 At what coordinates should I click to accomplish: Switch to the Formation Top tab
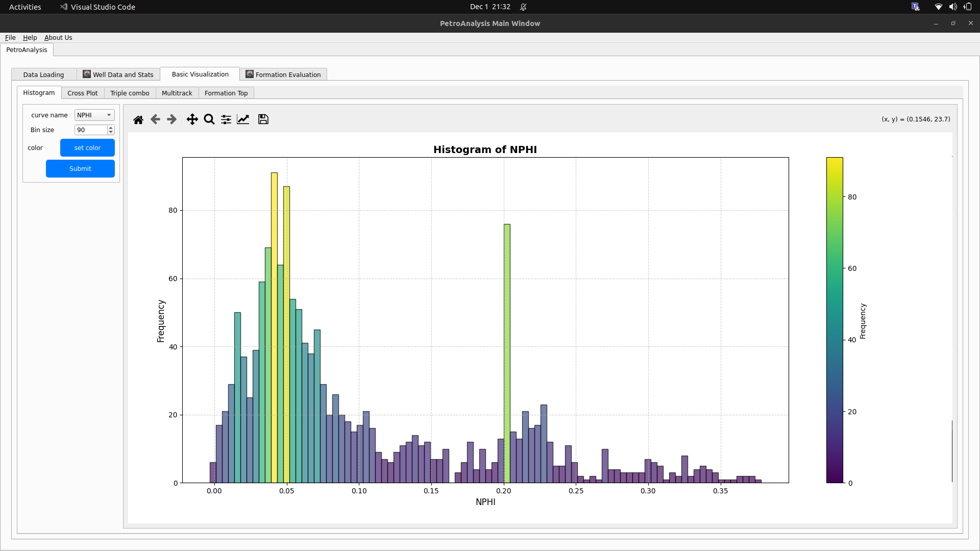point(226,93)
